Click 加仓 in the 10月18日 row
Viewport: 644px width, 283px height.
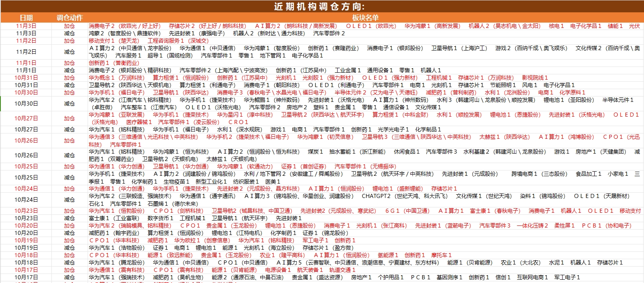pyautogui.click(x=69, y=255)
